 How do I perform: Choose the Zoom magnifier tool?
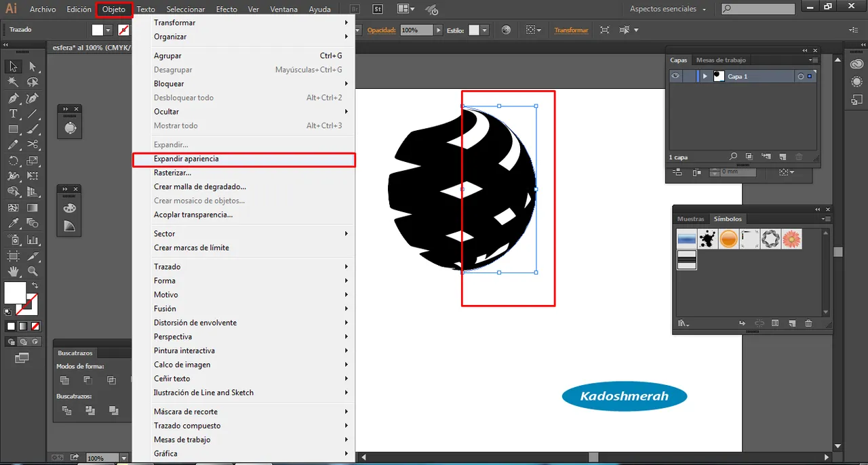pos(33,271)
